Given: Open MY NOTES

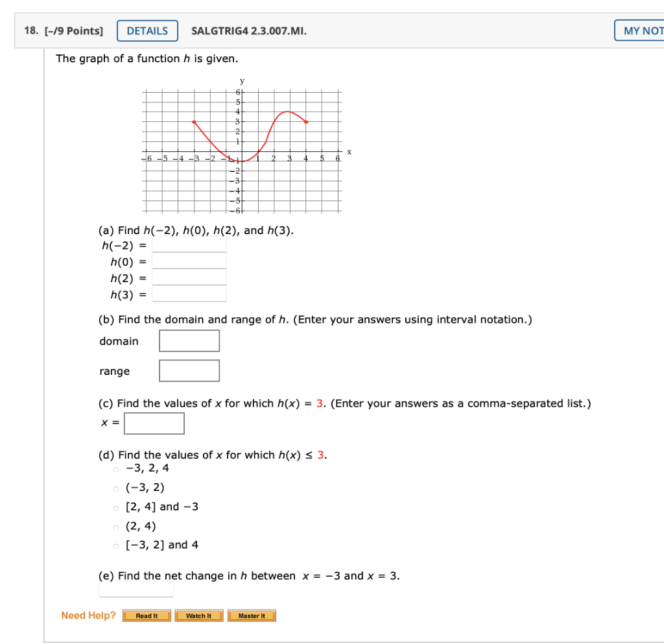Looking at the screenshot, I should point(642,30).
